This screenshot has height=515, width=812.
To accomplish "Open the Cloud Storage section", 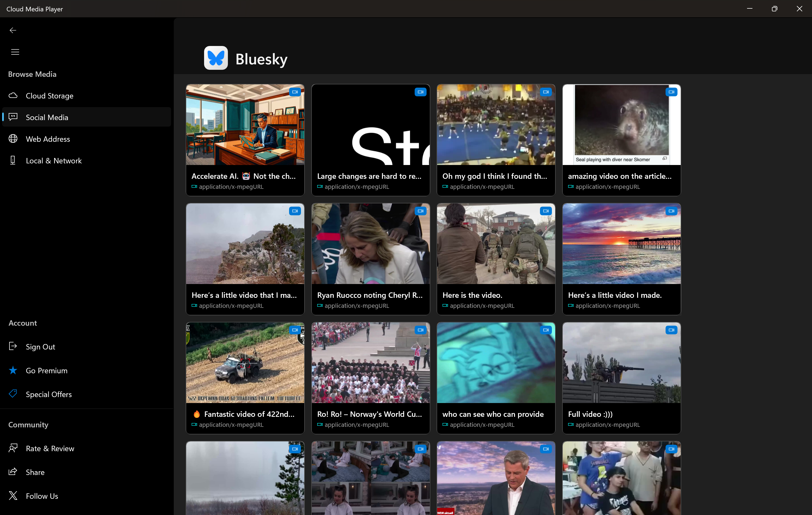I will click(87, 96).
